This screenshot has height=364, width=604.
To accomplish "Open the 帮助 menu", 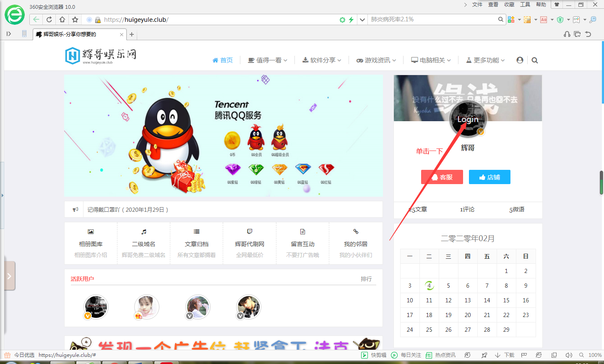I will [541, 5].
